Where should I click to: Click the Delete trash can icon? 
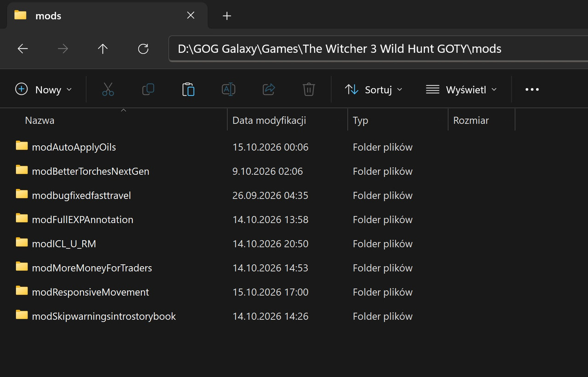[x=309, y=89]
